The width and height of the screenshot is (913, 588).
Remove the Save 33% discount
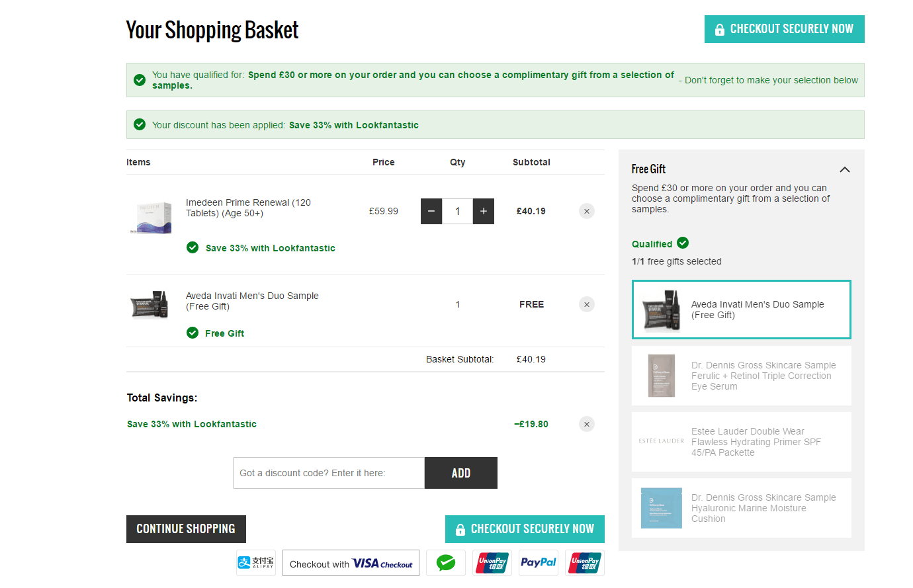click(x=587, y=425)
